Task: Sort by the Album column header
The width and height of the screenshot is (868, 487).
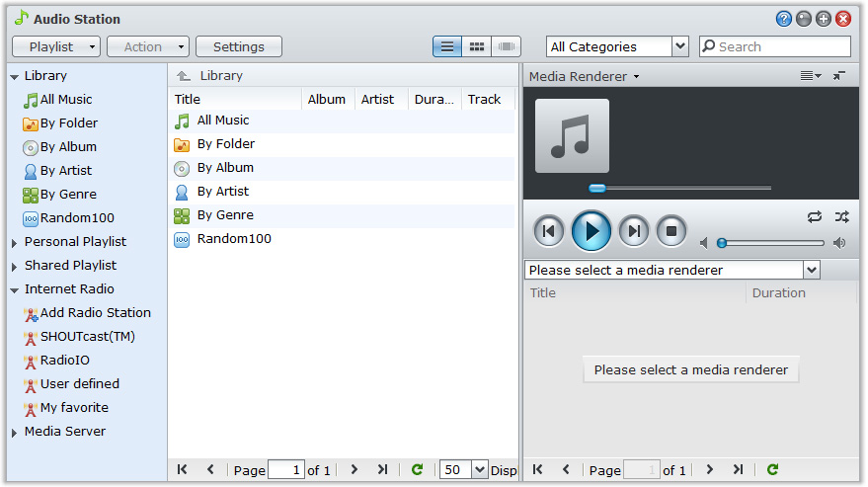Action: point(328,99)
